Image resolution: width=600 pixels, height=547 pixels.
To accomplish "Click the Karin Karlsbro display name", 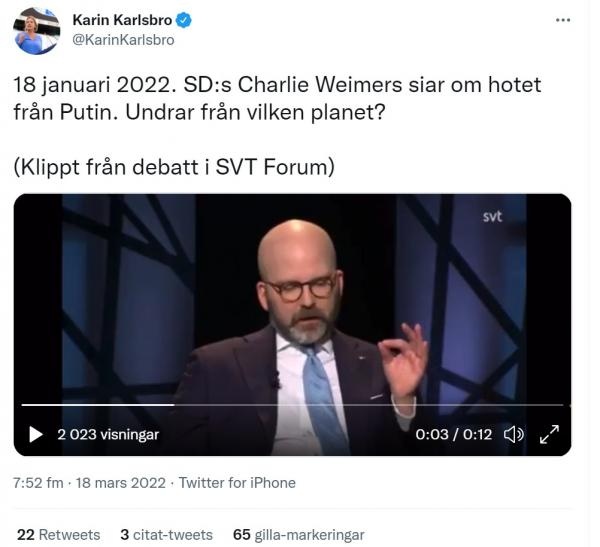I will 122,20.
